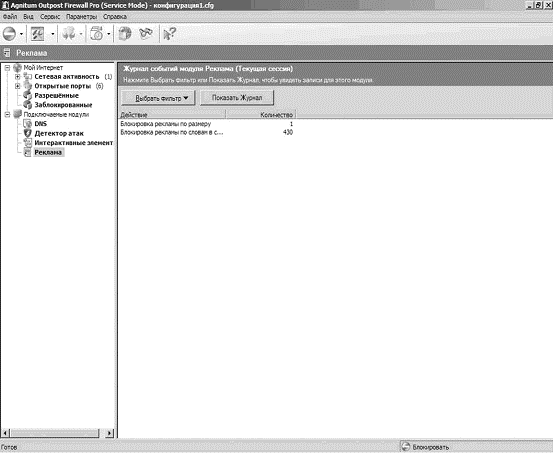Select the Детектор атак shield module
Viewport: 553px width, 453px height.
click(59, 133)
